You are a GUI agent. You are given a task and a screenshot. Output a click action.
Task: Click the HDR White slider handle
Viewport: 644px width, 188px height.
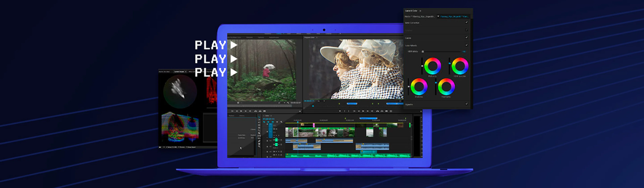pos(423,52)
